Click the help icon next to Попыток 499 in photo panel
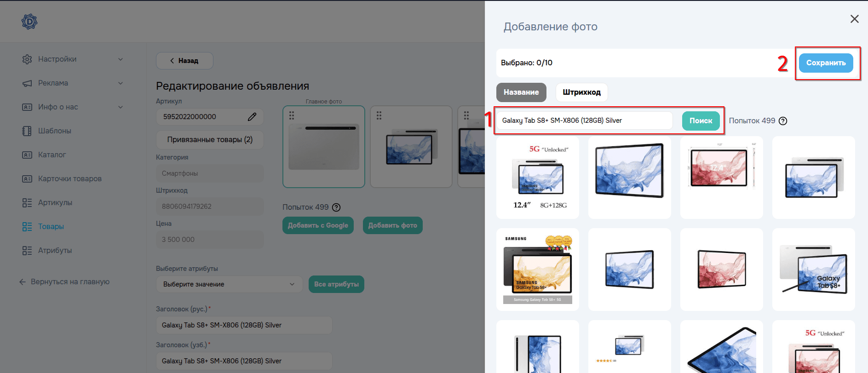Viewport: 868px width, 373px height. 783,121
